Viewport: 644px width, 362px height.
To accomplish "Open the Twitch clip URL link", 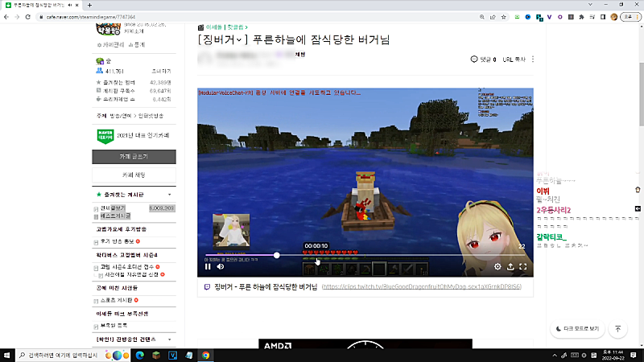I will click(421, 287).
